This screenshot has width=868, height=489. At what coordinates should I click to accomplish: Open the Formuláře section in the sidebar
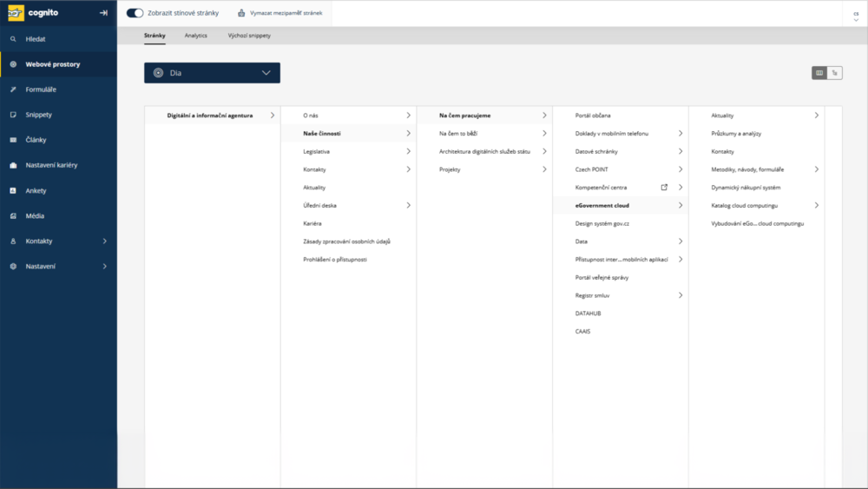[41, 89]
